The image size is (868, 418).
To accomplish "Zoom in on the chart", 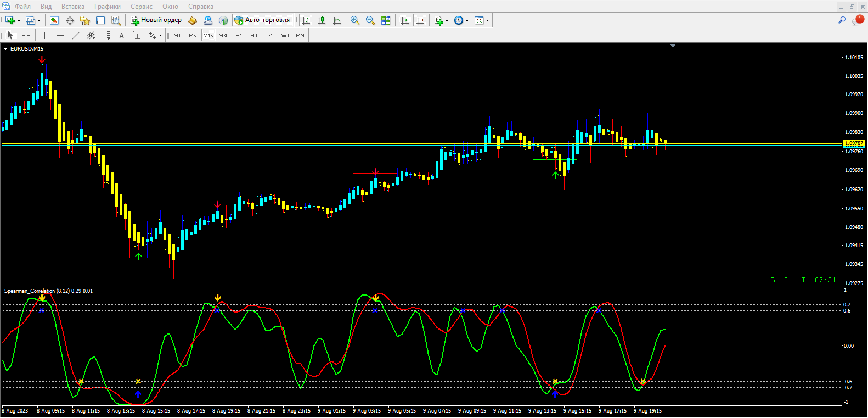I will click(x=355, y=20).
